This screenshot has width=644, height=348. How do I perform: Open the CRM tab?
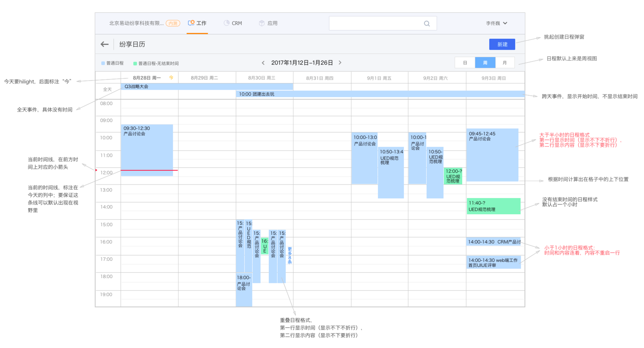233,23
